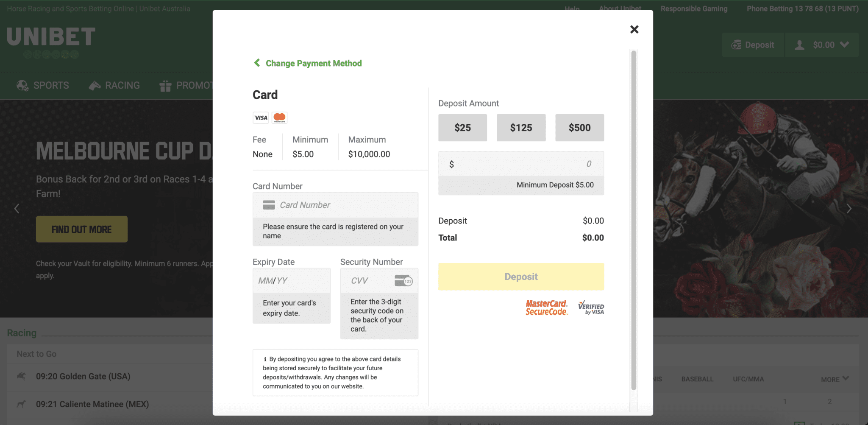The image size is (868, 425).
Task: Click the horse icon beside Golden Gate
Action: click(x=21, y=376)
